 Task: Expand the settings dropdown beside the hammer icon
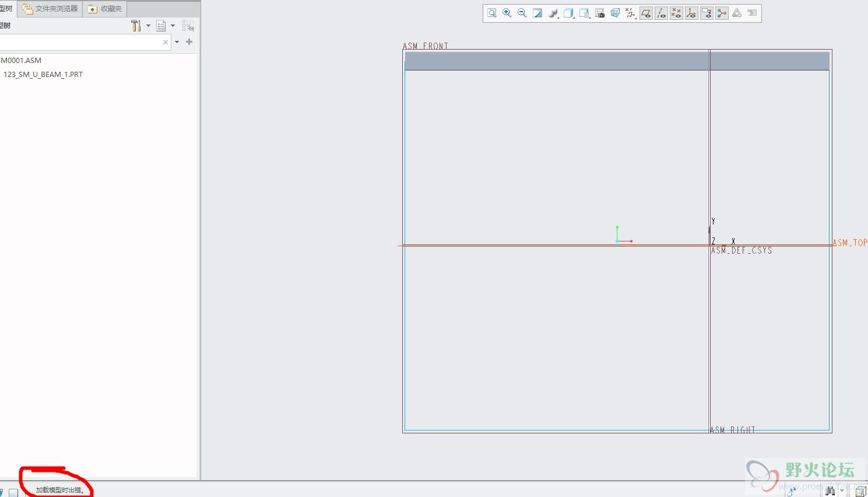(148, 26)
